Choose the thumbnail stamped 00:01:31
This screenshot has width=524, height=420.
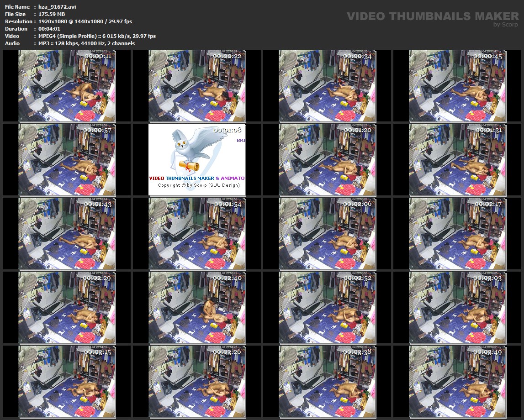pyautogui.click(x=457, y=160)
